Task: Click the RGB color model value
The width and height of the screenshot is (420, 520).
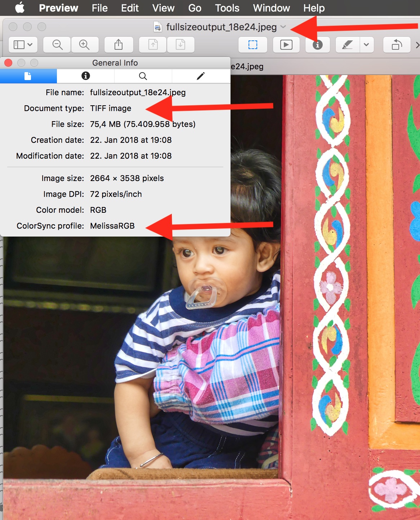Action: tap(98, 210)
